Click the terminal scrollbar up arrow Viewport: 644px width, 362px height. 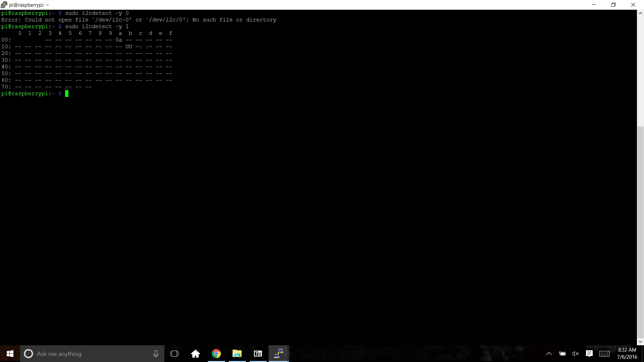coord(640,13)
